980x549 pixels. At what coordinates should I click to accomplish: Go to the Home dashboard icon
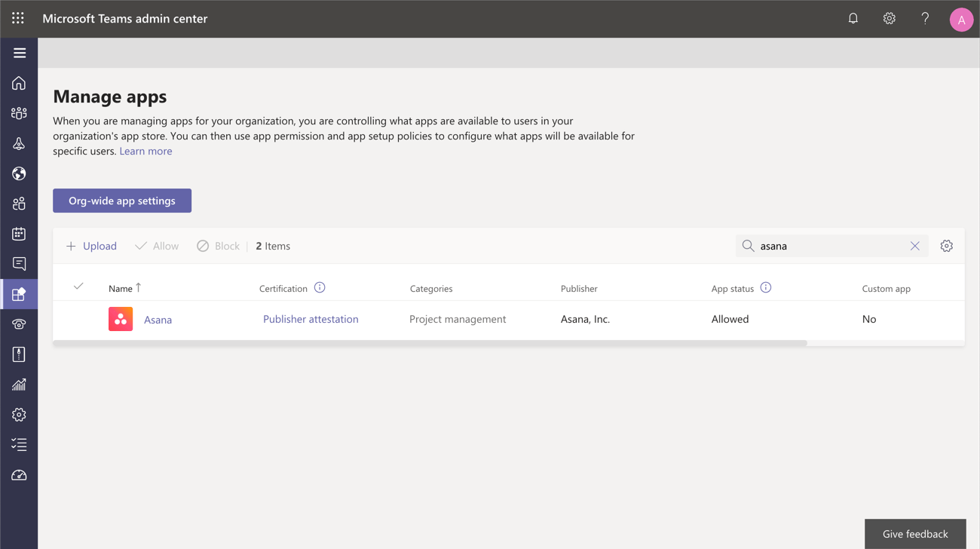[19, 83]
